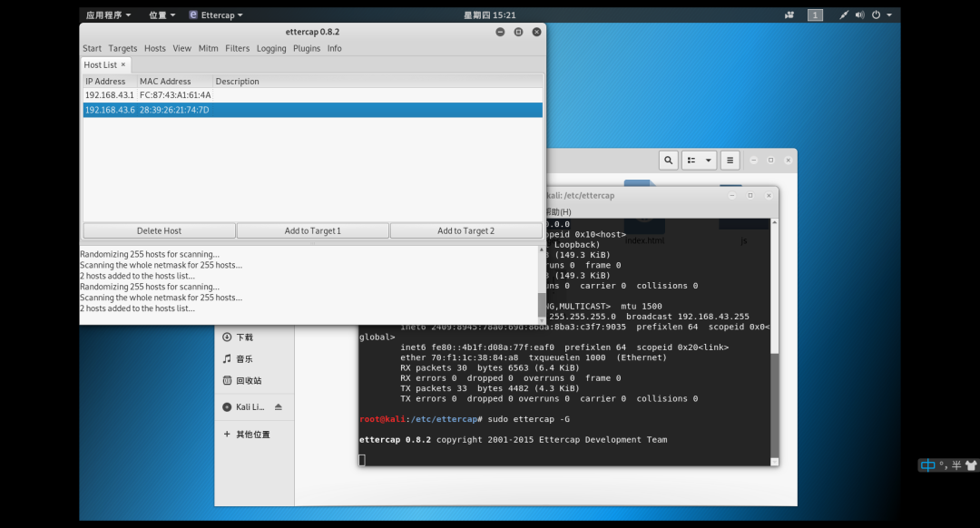
Task: Eject the Kali Li... disc
Action: [279, 406]
